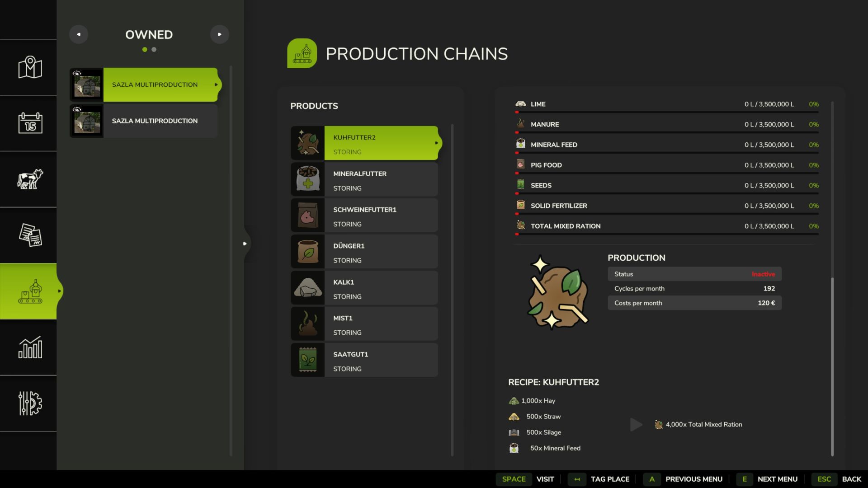Open the map sidebar icon
Screen dimensions: 868x488
[30, 67]
